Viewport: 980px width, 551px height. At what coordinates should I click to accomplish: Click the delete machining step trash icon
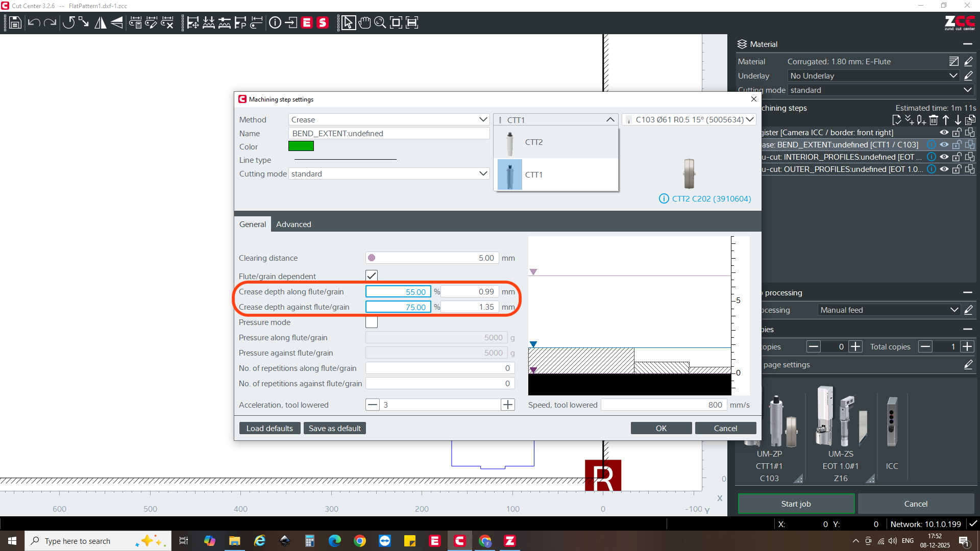pos(934,120)
